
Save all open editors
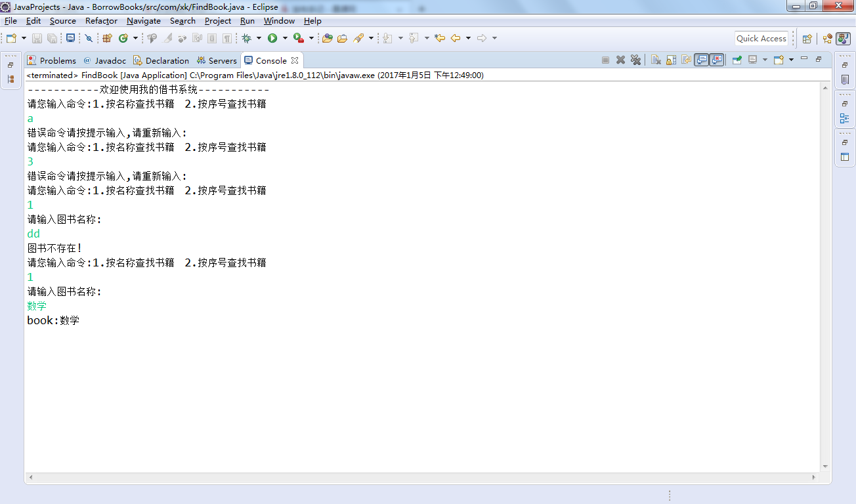[x=52, y=38]
